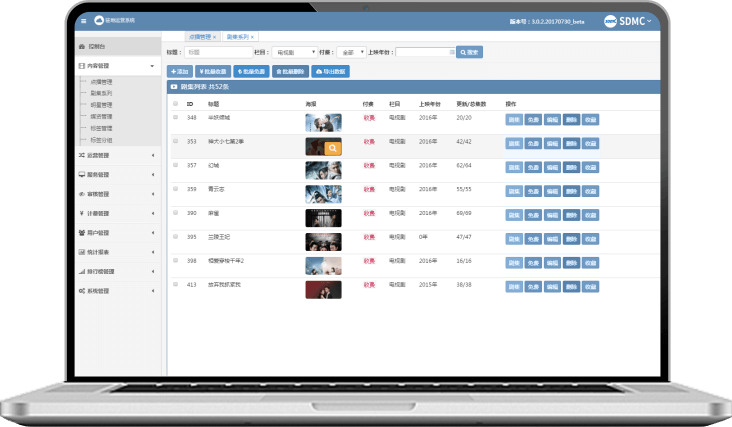Click the cloud logo in the header
The height and width of the screenshot is (427, 732).
coord(98,20)
